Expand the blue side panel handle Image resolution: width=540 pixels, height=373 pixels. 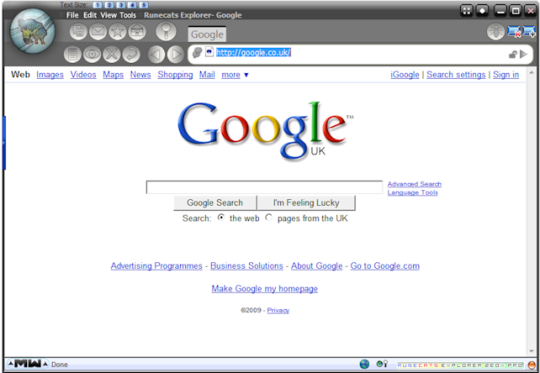click(4, 143)
